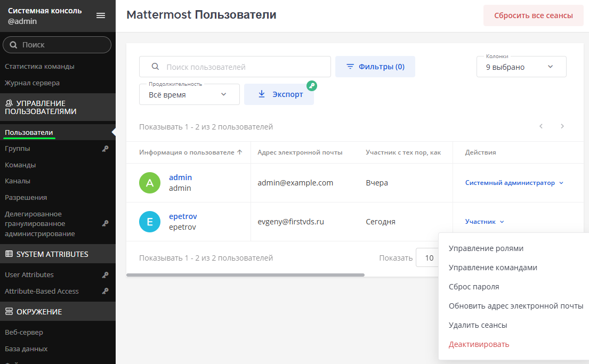This screenshot has height=364, width=589.
Task: Open the Показать 10 rows-per-page selector
Action: click(427, 258)
